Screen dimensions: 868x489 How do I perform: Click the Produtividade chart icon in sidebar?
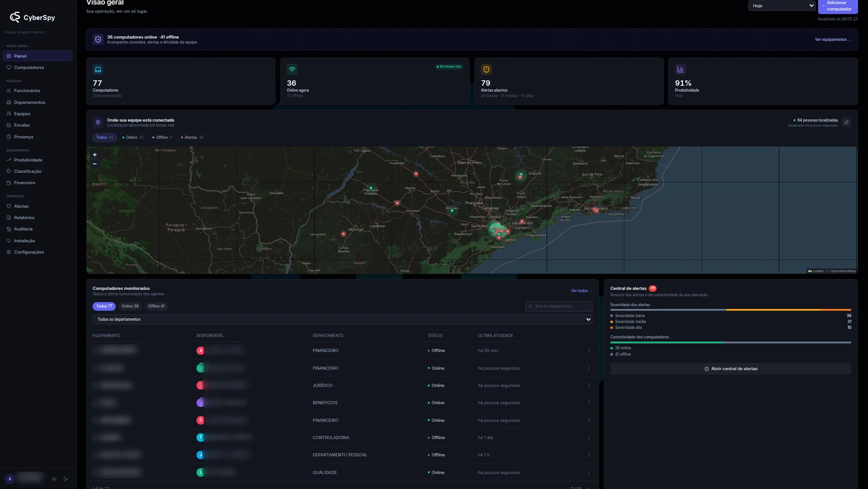[x=9, y=160]
